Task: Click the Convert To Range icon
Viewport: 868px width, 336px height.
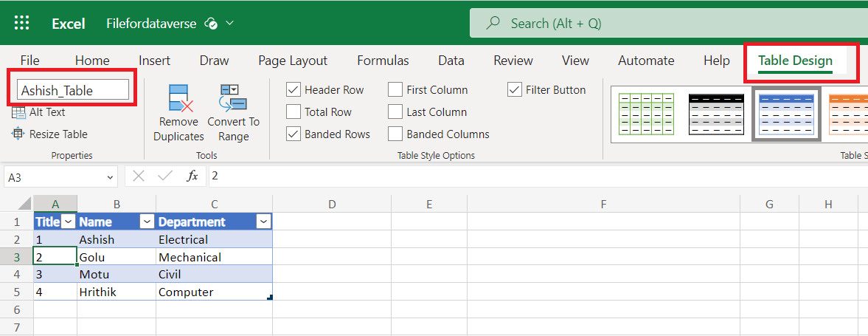Action: 233,97
